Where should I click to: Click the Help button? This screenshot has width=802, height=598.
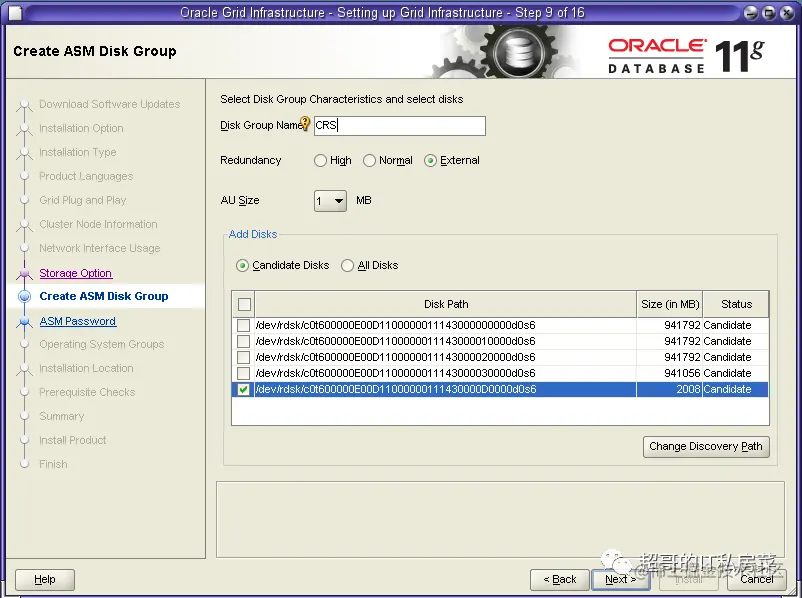coord(45,580)
